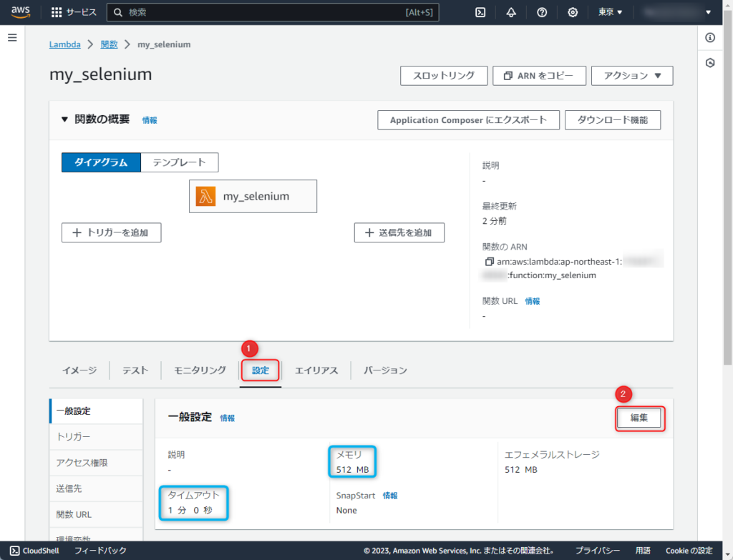733x560 pixels.
Task: Click the 検索 search input field
Action: [273, 12]
